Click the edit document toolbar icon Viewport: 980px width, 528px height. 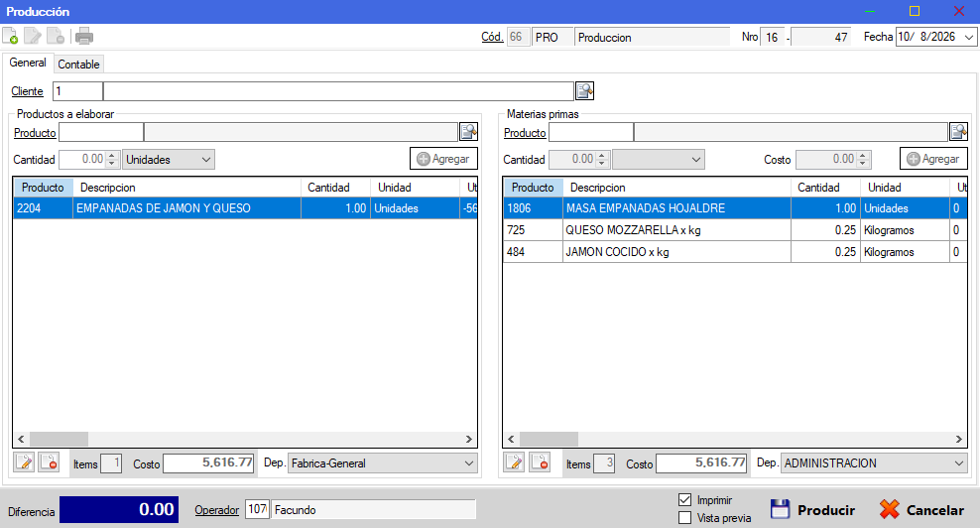33,37
